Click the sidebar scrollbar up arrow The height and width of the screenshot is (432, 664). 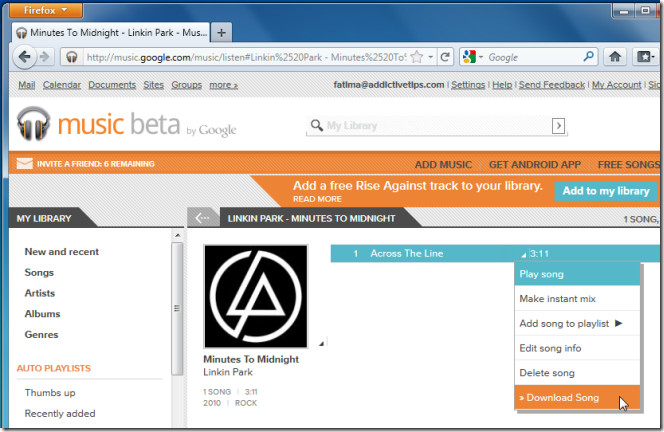177,235
